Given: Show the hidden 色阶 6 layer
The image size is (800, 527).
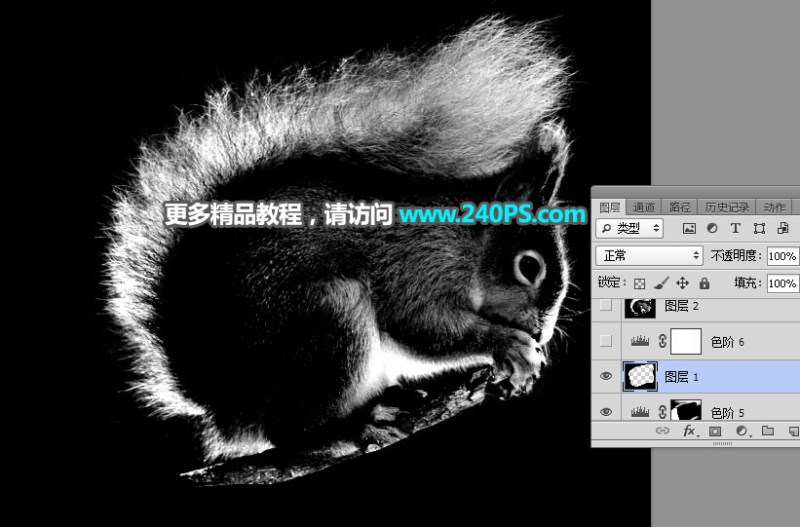Looking at the screenshot, I should [x=606, y=341].
